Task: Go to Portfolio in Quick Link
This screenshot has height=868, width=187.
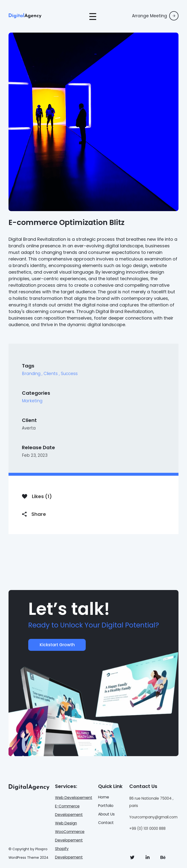Action: pos(106,805)
